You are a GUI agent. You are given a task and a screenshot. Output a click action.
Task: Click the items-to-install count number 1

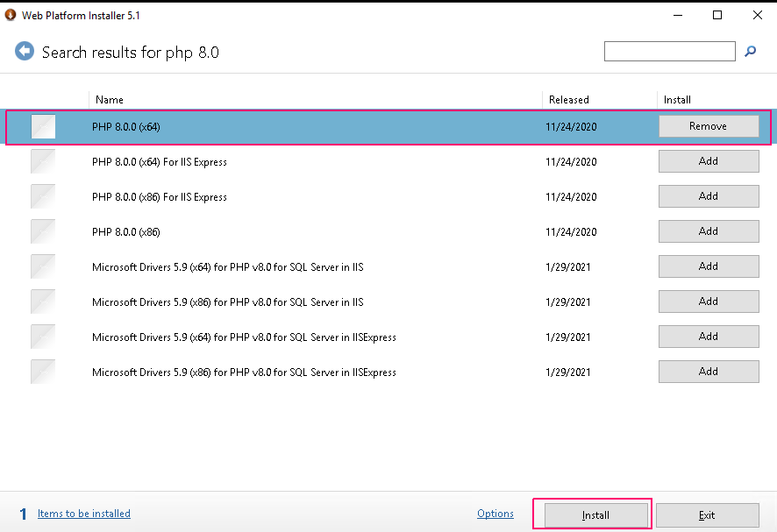coord(23,514)
